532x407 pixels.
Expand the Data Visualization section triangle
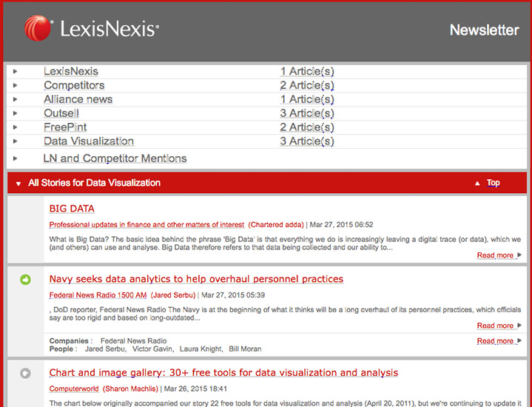pyautogui.click(x=15, y=141)
